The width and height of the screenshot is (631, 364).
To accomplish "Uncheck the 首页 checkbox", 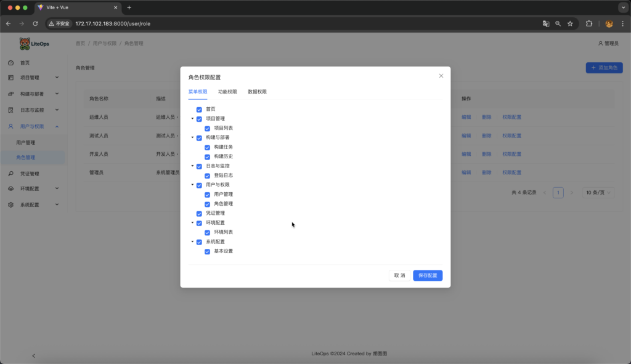I will point(199,110).
